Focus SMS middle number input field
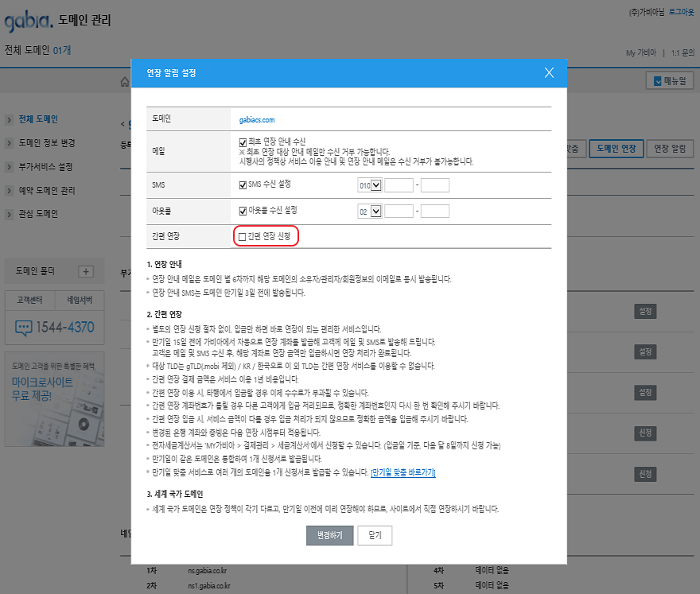This screenshot has width=700, height=594. (399, 185)
